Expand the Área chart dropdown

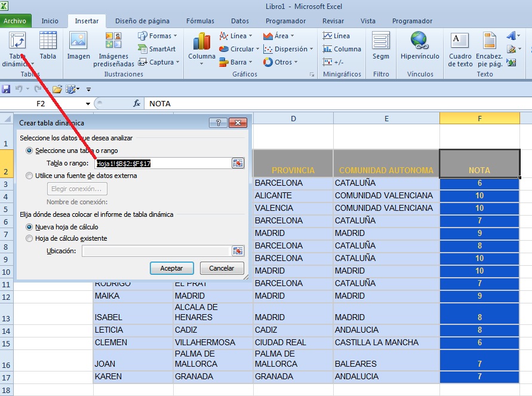pos(279,36)
